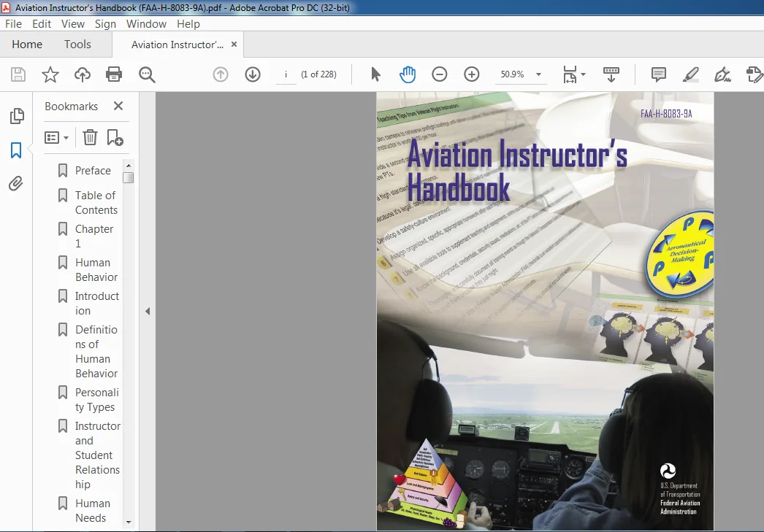Image resolution: width=764 pixels, height=532 pixels.
Task: Click FAA-H-8083-9A text on cover
Action: pos(666,113)
